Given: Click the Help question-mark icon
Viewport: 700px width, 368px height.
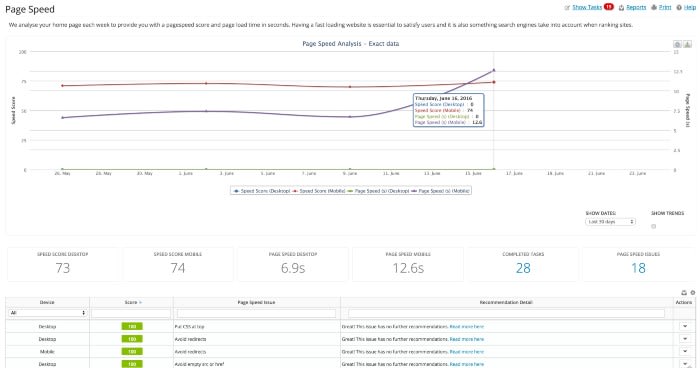Looking at the screenshot, I should click(x=679, y=8).
